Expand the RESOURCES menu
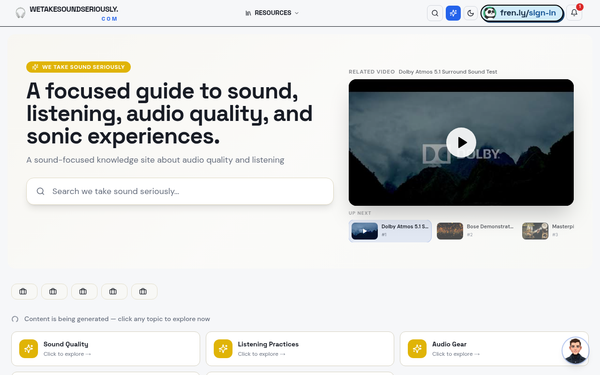 click(272, 13)
